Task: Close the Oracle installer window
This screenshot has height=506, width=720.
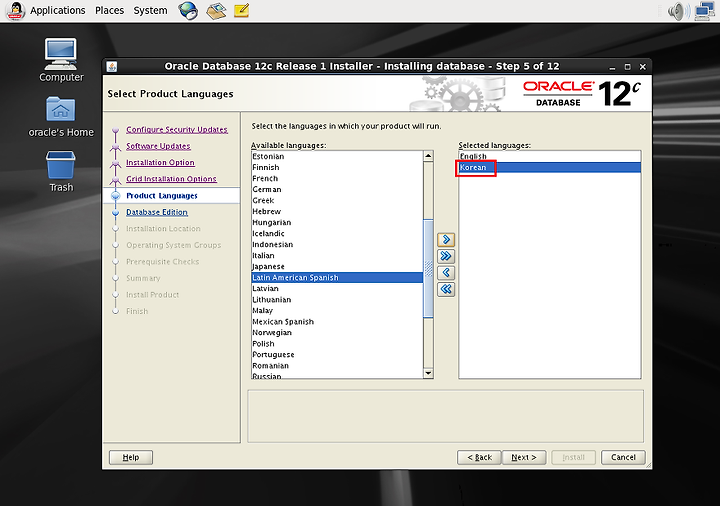Action: click(643, 67)
